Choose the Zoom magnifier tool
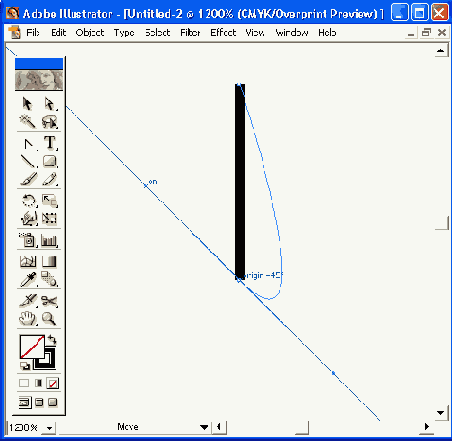This screenshot has width=452, height=441. [x=49, y=319]
